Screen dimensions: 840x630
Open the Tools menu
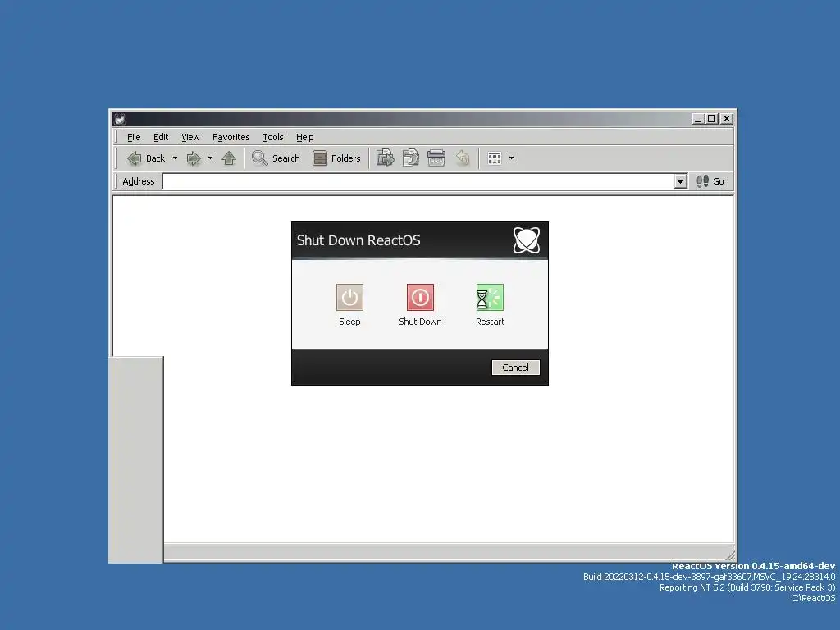pyautogui.click(x=272, y=137)
